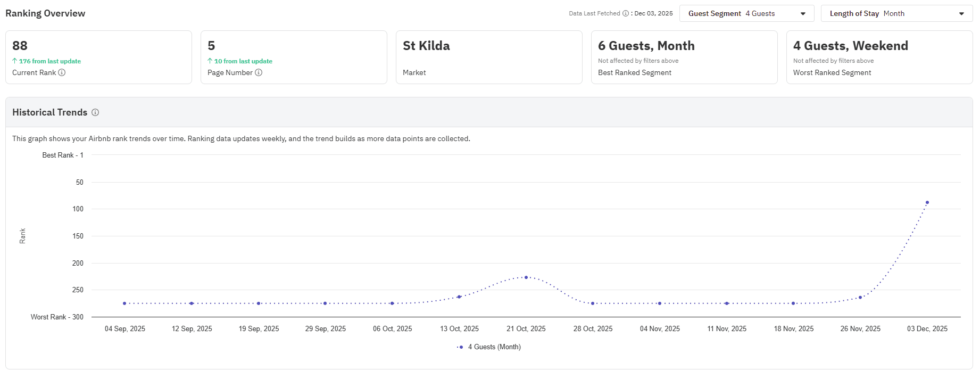
Task: Select the 26 Nov, 2025 data point
Action: [x=860, y=298]
